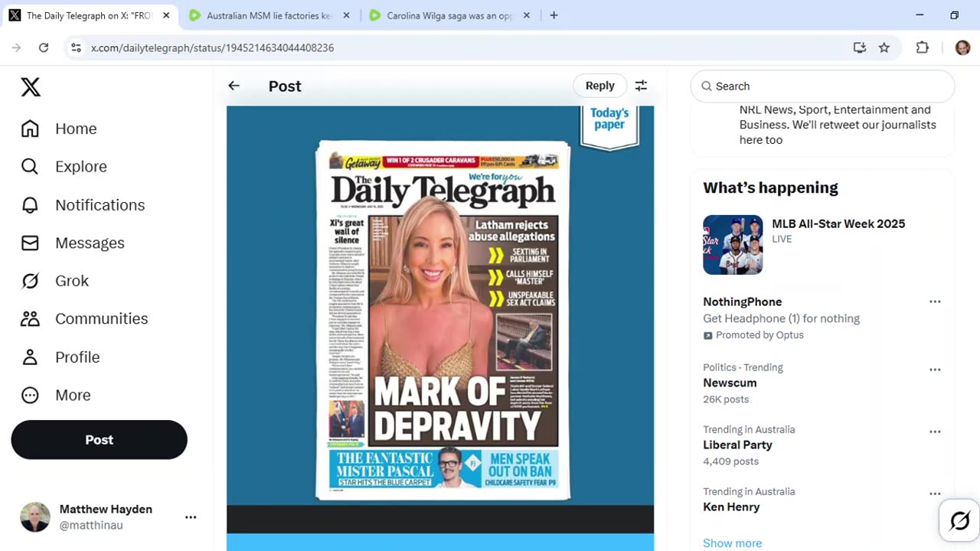Click the black Post button
The height and width of the screenshot is (551, 980).
100,439
